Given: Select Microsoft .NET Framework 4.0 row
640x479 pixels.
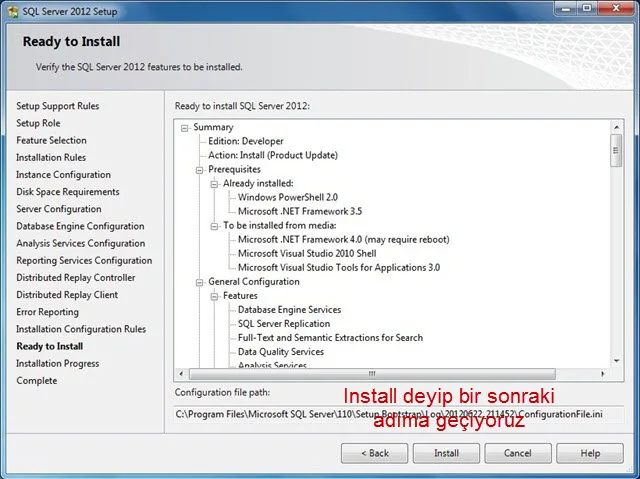Looking at the screenshot, I should [x=344, y=240].
